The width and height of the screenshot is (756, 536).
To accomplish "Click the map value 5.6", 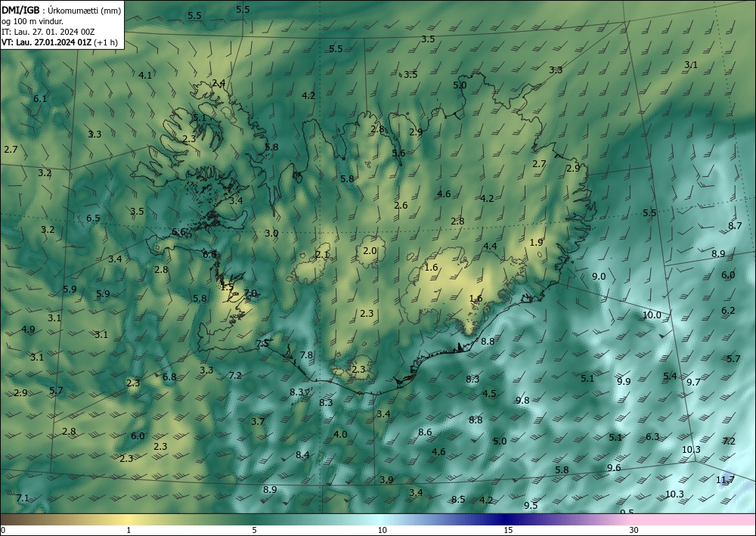I will (x=398, y=153).
